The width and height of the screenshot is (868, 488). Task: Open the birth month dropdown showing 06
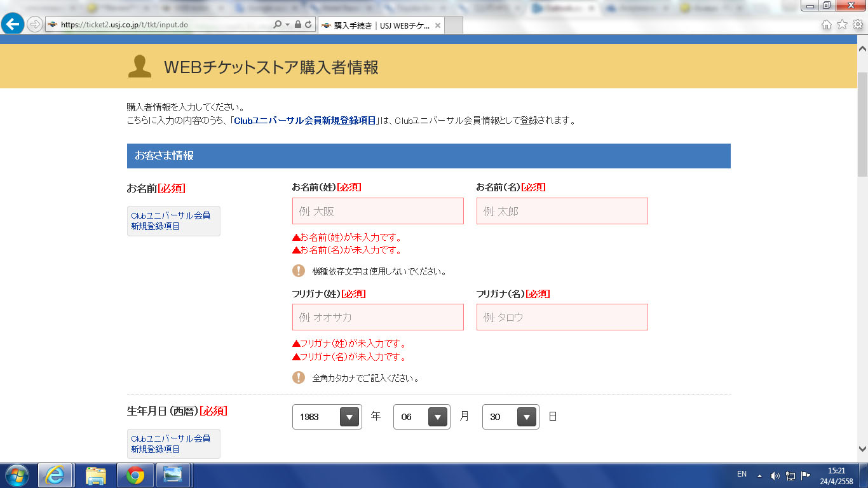(422, 417)
